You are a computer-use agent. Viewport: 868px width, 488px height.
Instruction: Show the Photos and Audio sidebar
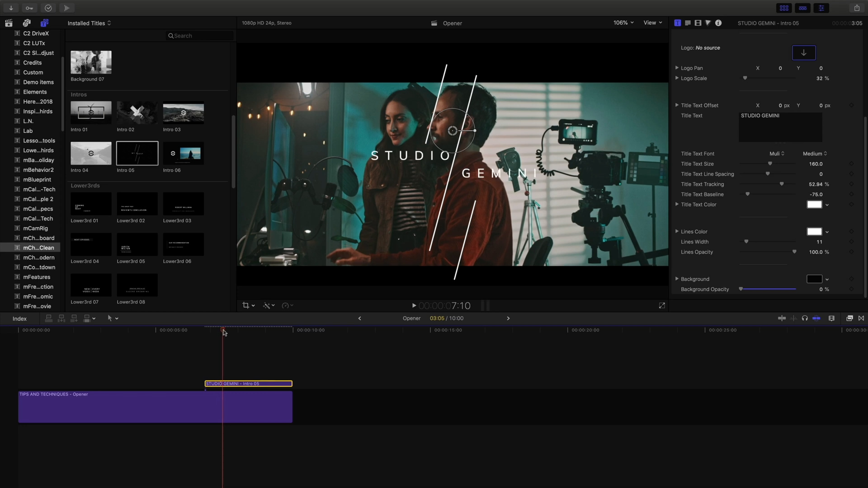tap(27, 23)
